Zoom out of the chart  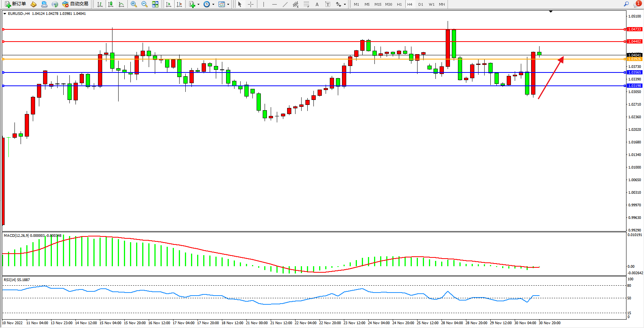pyautogui.click(x=145, y=4)
